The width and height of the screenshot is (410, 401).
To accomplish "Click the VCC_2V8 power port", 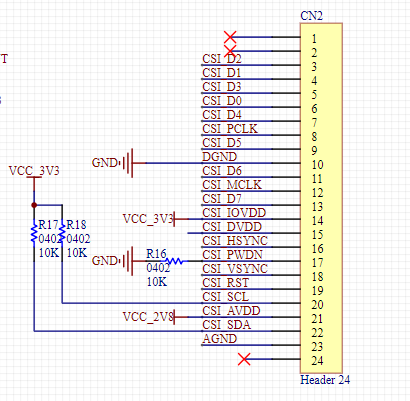I will (x=149, y=317).
